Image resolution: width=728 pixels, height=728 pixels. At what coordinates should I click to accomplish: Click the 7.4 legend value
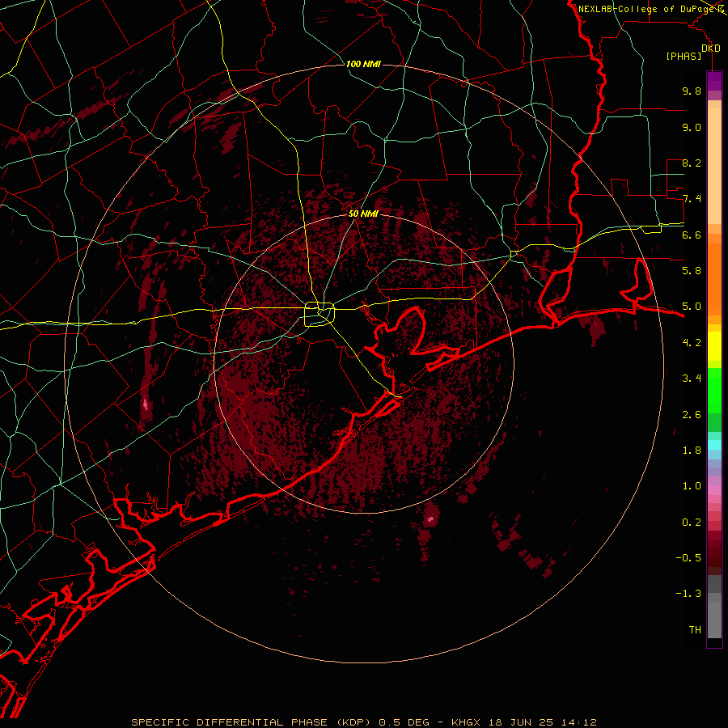[x=692, y=199]
